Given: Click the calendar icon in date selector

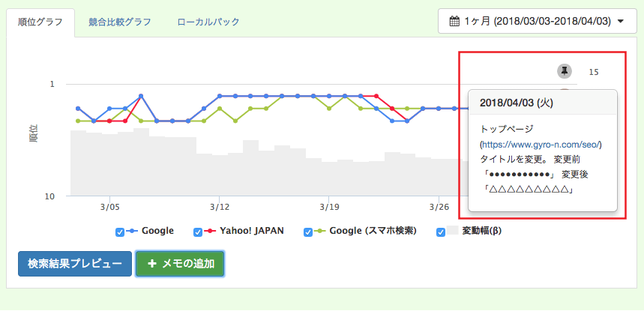Looking at the screenshot, I should [x=454, y=22].
